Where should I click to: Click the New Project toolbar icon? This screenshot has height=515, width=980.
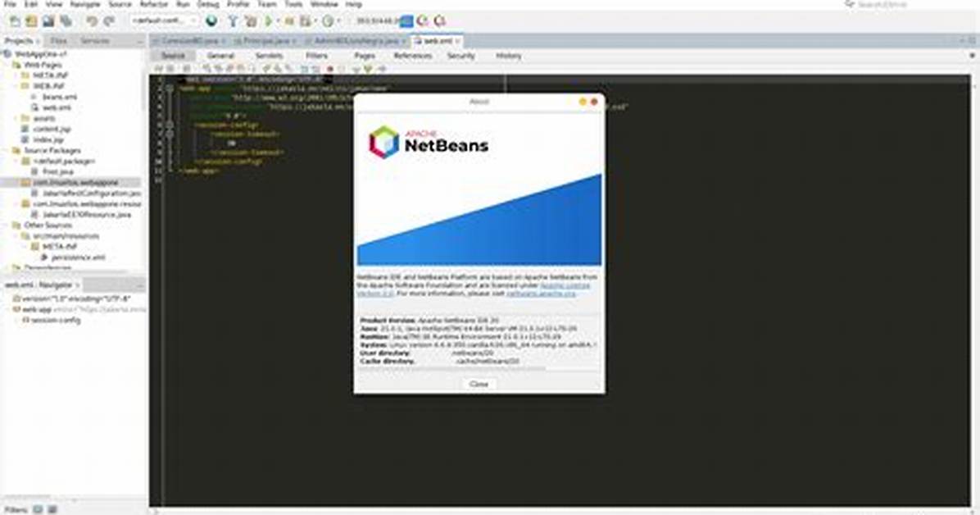[31, 21]
